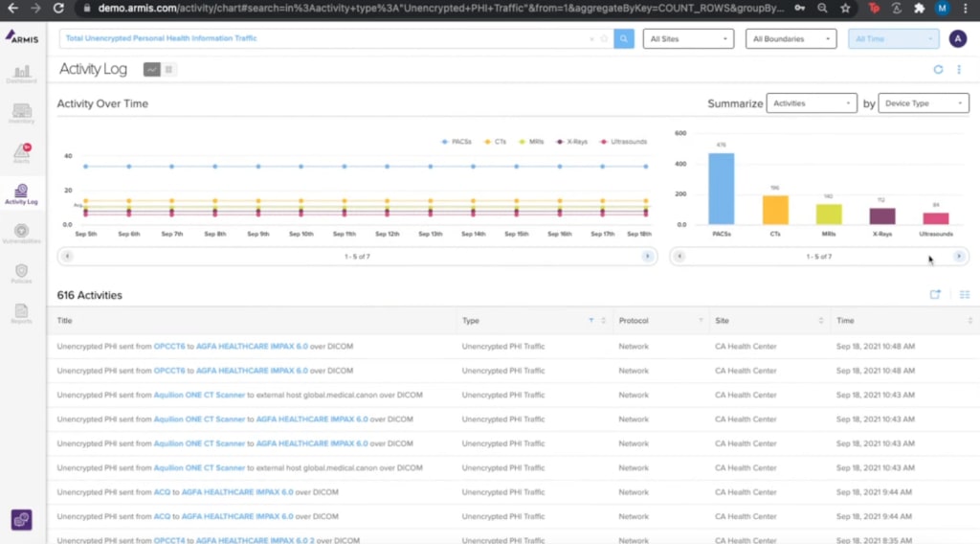Open ACQ link in the 9:44 AM row
The height and width of the screenshot is (544, 980).
pos(162,492)
